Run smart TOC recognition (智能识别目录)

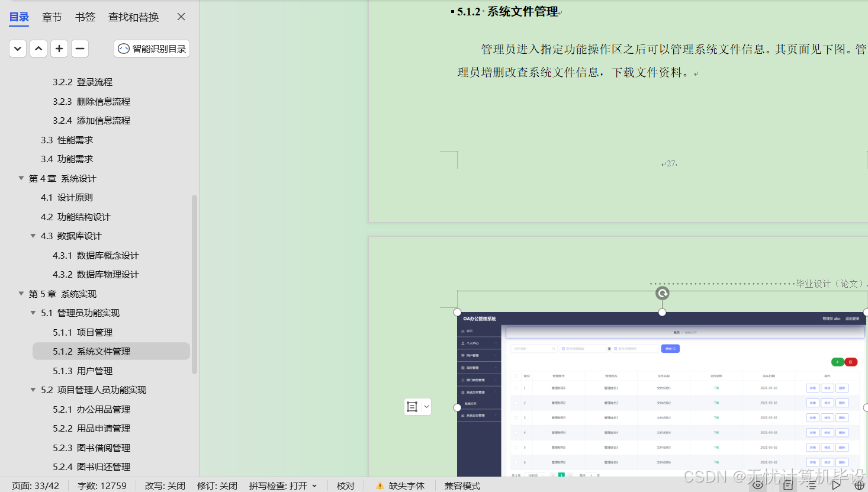(152, 48)
